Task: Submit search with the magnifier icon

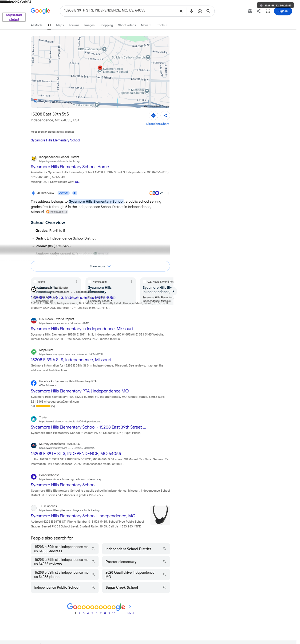Action: pos(208,11)
